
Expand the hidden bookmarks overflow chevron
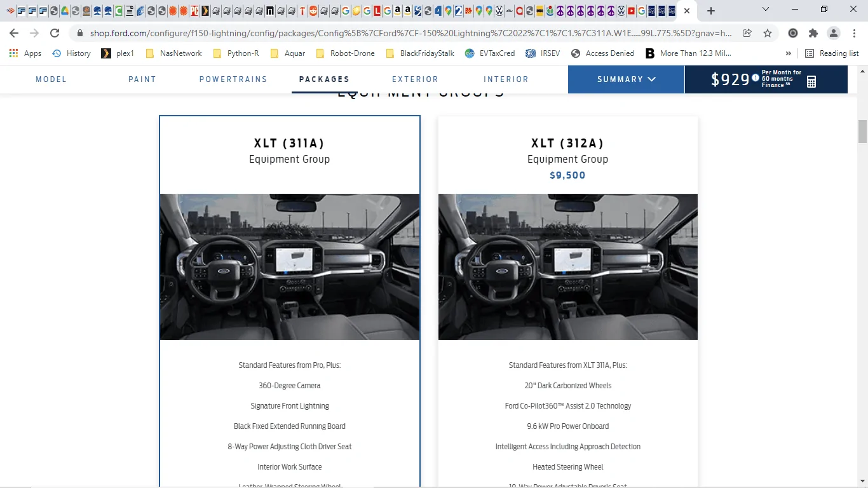click(x=789, y=53)
